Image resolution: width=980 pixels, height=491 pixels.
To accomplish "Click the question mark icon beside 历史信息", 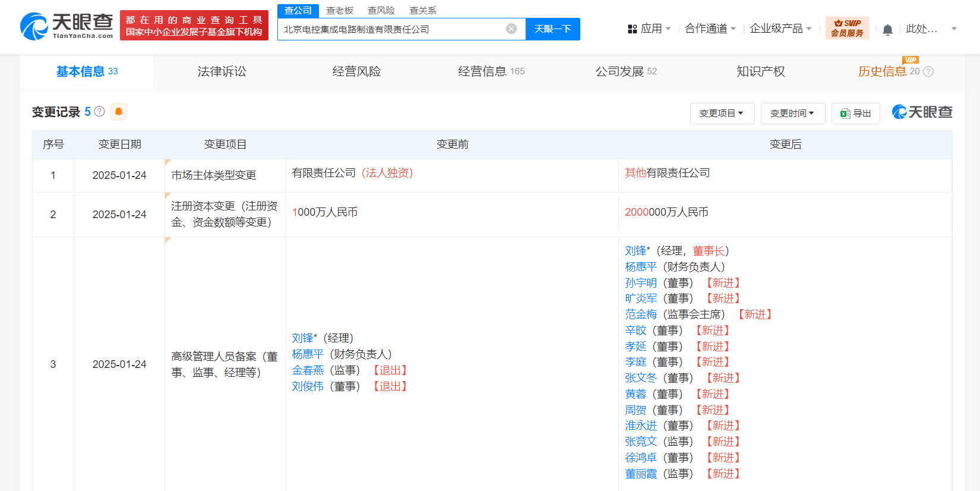I will (928, 72).
